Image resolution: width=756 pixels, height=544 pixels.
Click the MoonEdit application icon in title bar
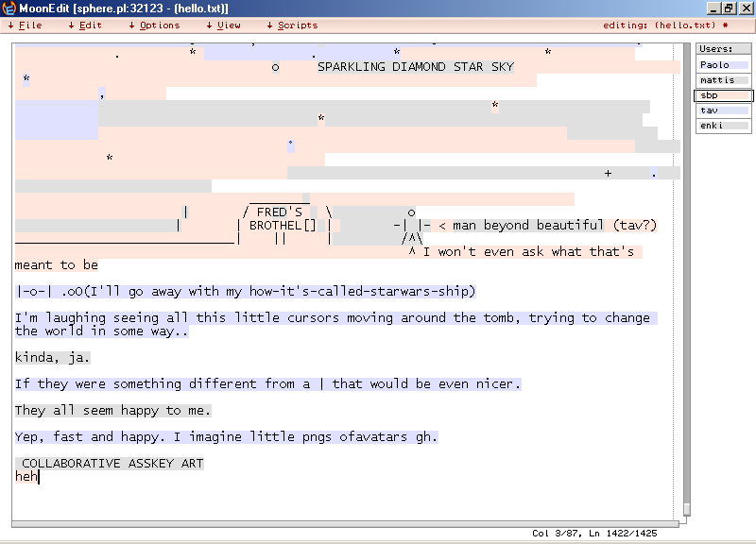pos(9,8)
